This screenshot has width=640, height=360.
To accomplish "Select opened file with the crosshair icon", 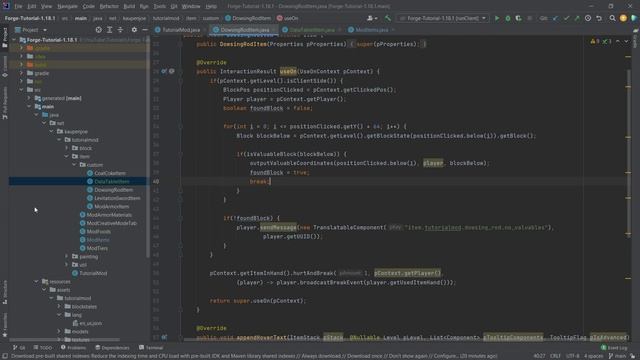I will [98, 30].
